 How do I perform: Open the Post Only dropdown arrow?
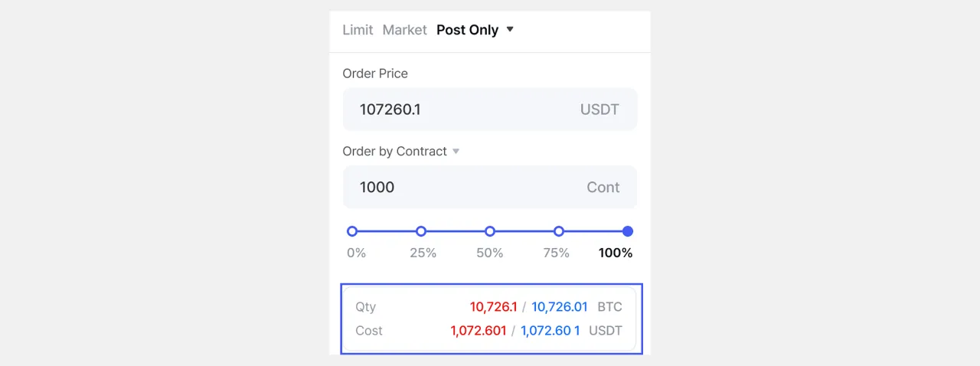[x=511, y=29]
